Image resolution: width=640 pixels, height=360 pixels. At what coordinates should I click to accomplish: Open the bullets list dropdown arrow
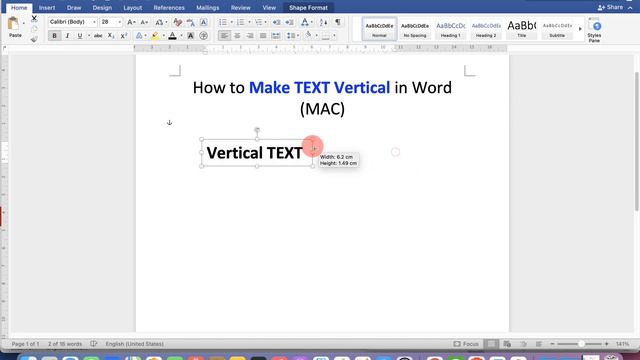232,22
